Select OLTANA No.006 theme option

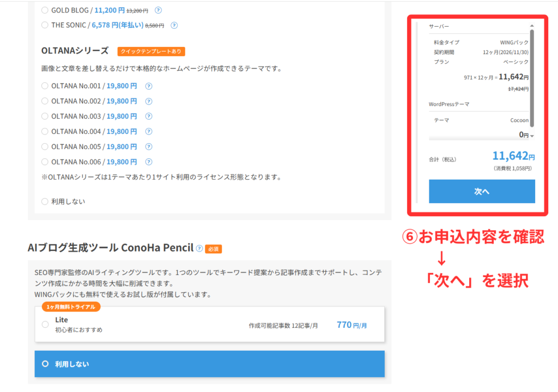coord(45,162)
